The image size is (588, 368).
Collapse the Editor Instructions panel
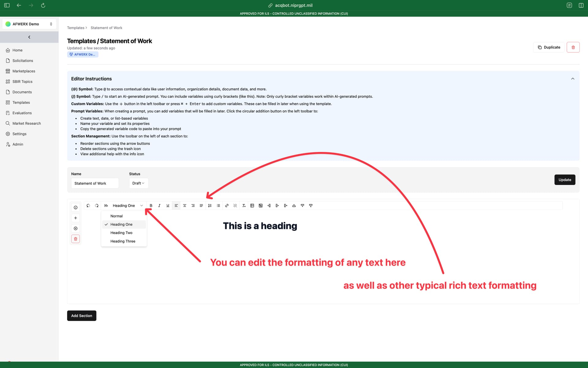573,79
